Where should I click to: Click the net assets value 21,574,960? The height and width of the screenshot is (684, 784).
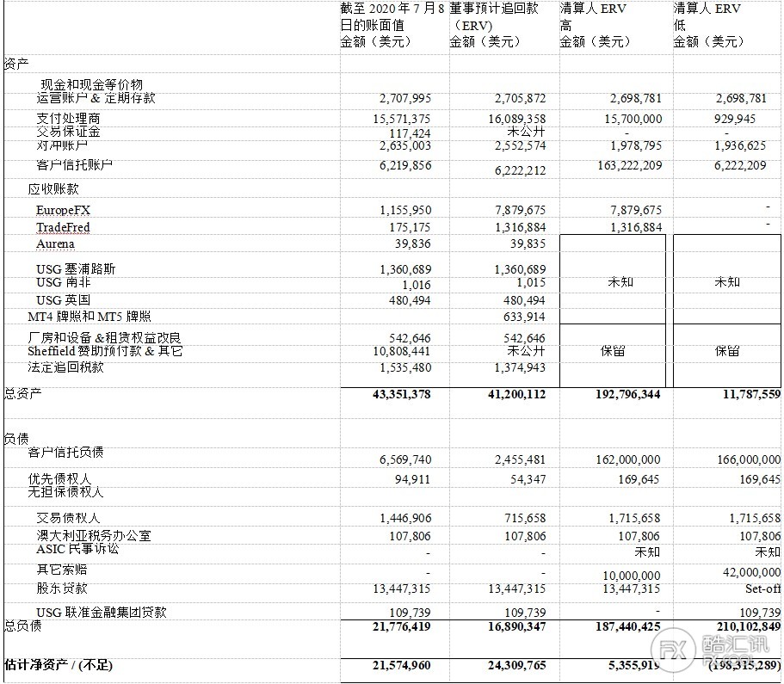tap(402, 665)
